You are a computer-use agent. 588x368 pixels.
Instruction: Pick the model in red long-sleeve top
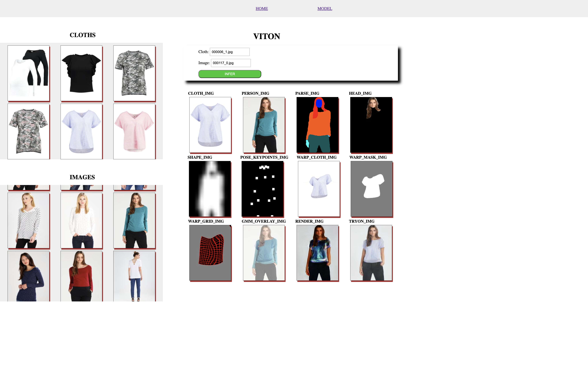[x=81, y=276]
